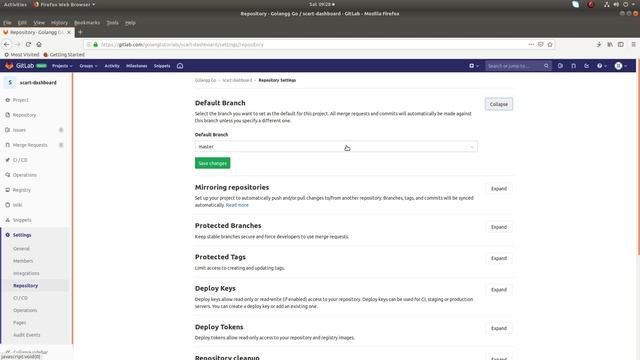
Task: Open Operations in the main sidebar
Action: 24,175
